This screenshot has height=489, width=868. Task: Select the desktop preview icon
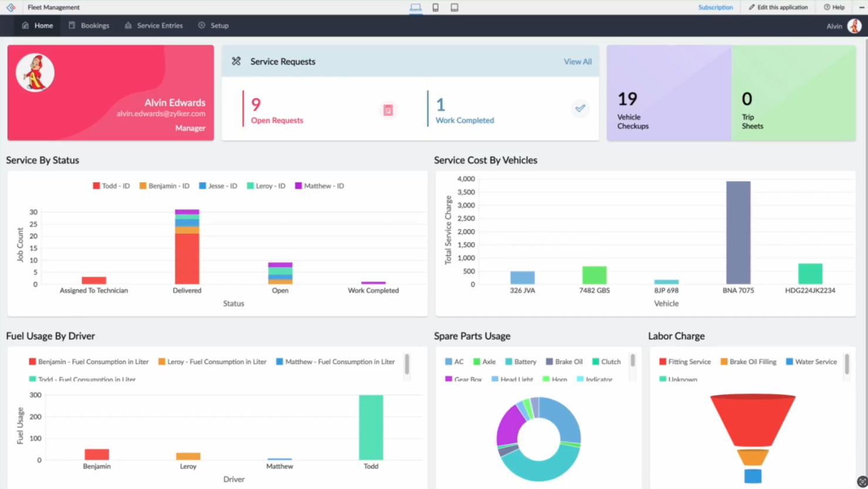(416, 7)
